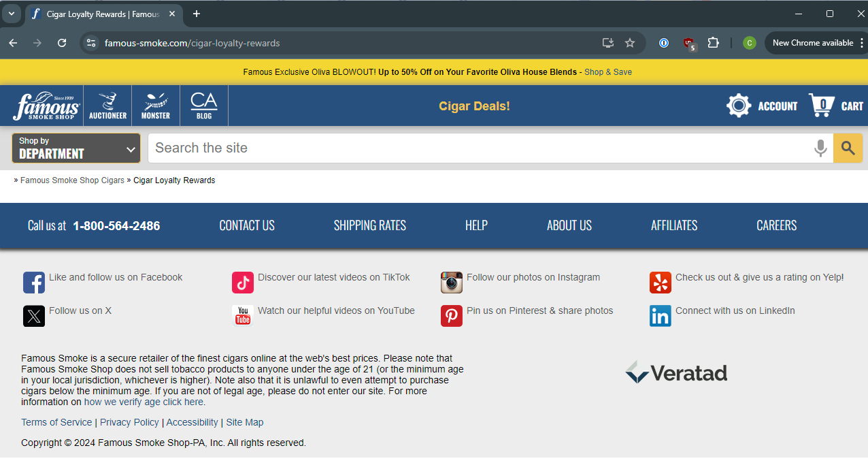Viewport: 868px width, 463px height.
Task: Open the TikTok social icon
Action: click(242, 283)
